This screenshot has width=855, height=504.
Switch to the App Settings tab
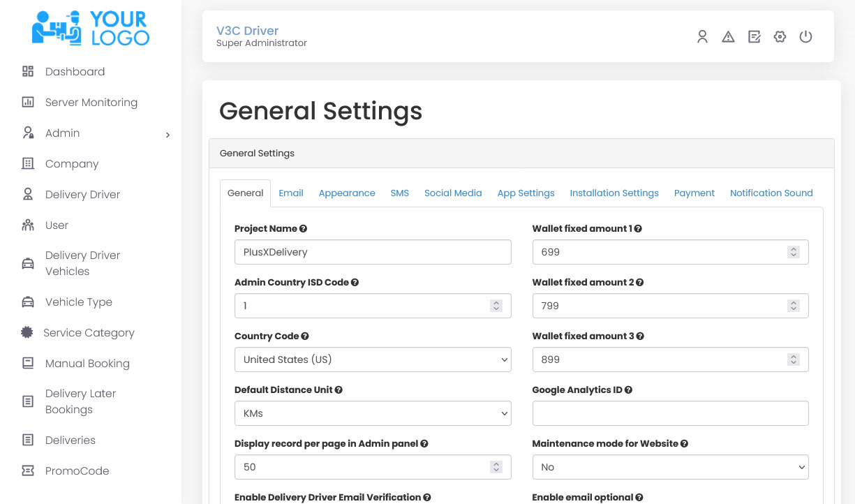526,193
